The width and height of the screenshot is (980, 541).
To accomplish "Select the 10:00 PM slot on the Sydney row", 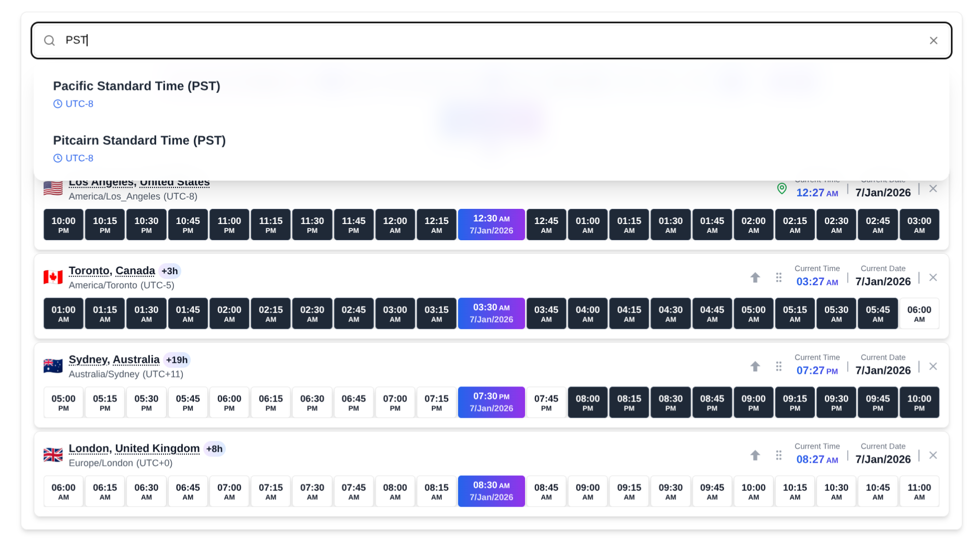I will click(919, 402).
